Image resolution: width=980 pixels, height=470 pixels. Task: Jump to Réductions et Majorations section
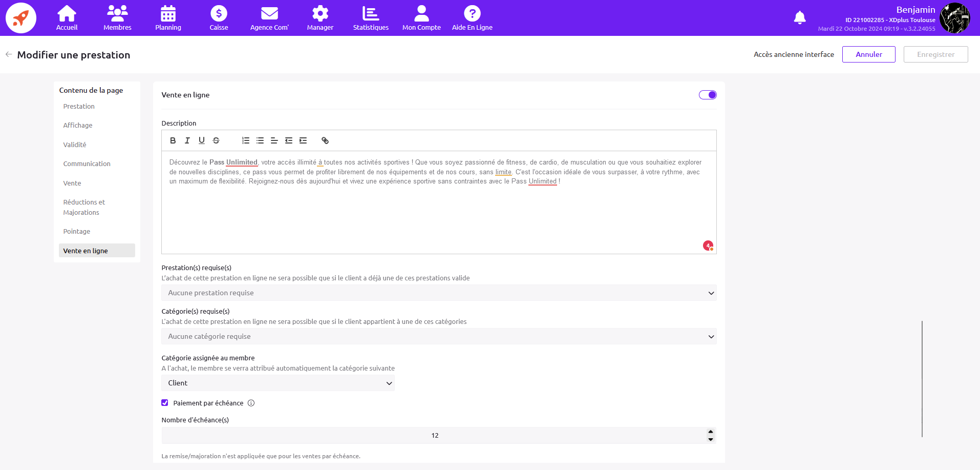[84, 207]
